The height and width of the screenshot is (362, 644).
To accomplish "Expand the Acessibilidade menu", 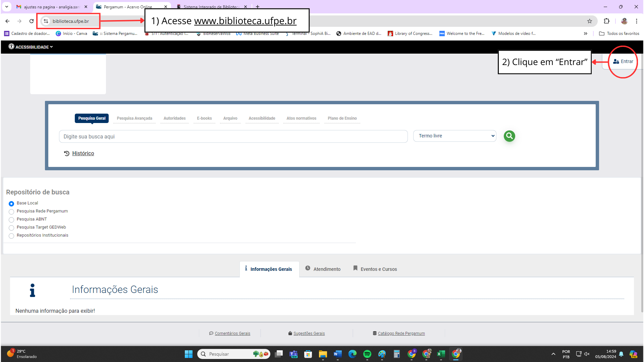I will 31,47.
